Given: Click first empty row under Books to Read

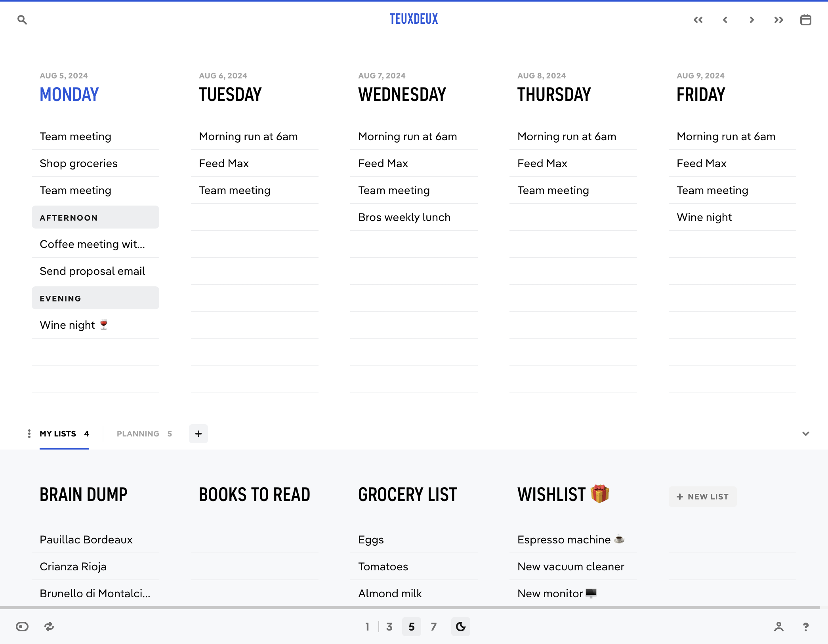Looking at the screenshot, I should (255, 539).
